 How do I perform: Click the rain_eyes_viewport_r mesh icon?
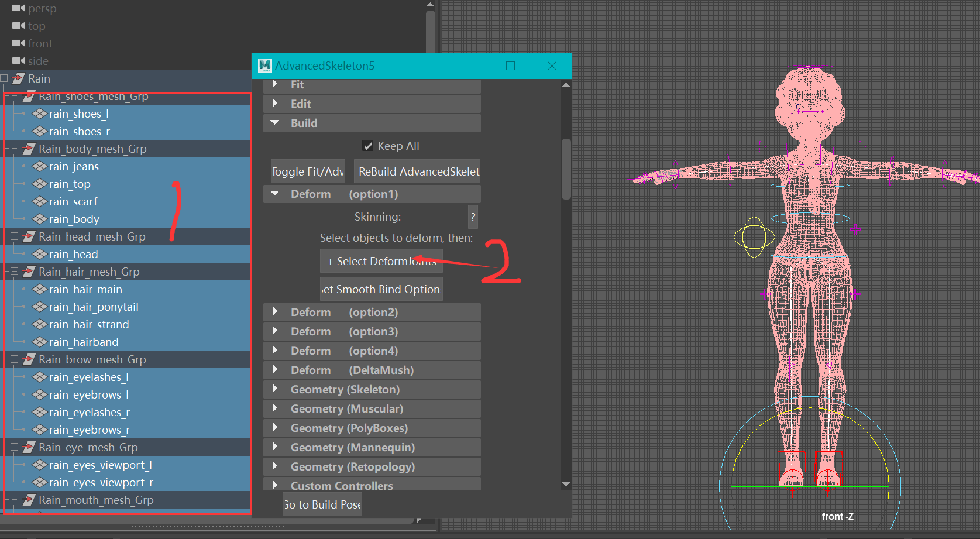click(39, 482)
